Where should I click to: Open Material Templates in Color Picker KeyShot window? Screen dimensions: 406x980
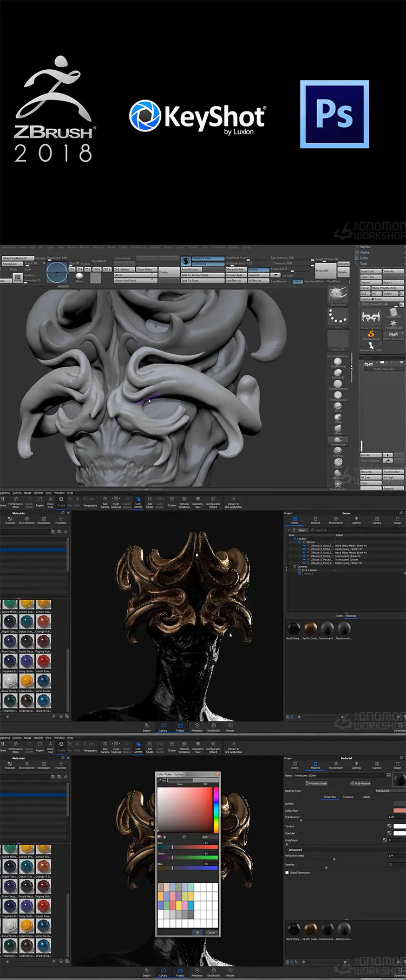pyautogui.click(x=184, y=746)
